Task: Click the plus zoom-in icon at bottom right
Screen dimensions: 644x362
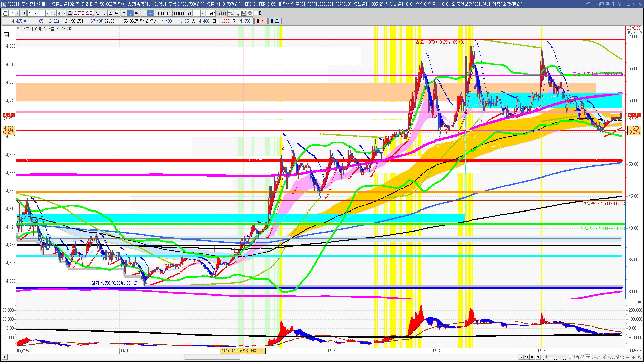Action: [634, 357]
